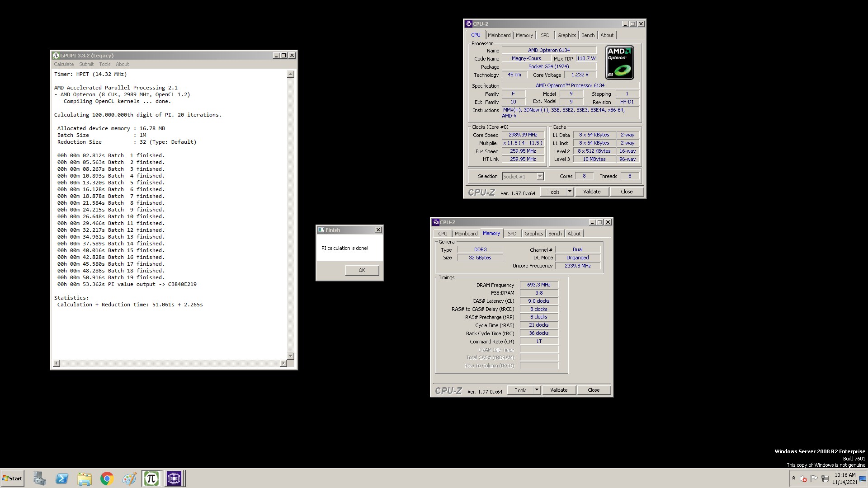Select SPD tab in upper CPU-Z window
This screenshot has height=488, width=868.
click(x=545, y=35)
